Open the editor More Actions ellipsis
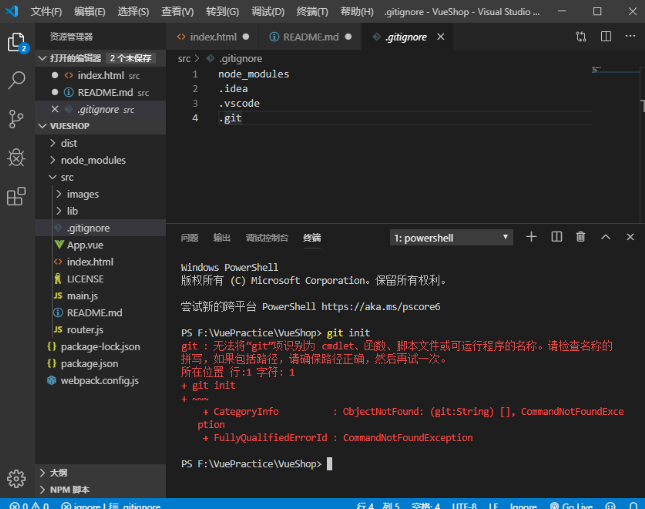Screen dimensions: 645x509 click(x=630, y=36)
